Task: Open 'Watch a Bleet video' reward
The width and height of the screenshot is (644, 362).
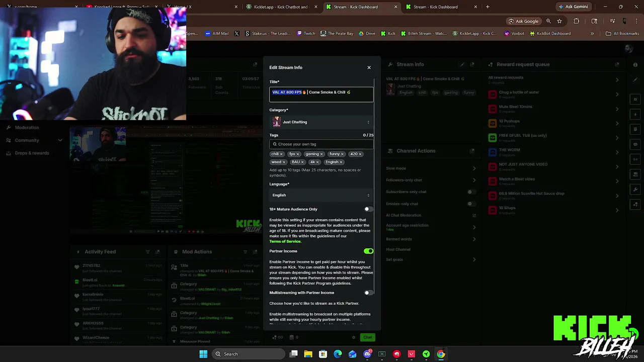Action: (x=553, y=181)
